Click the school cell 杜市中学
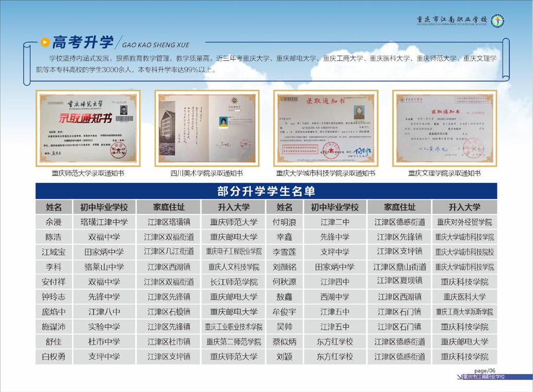This screenshot has width=533, height=392. 104,342
